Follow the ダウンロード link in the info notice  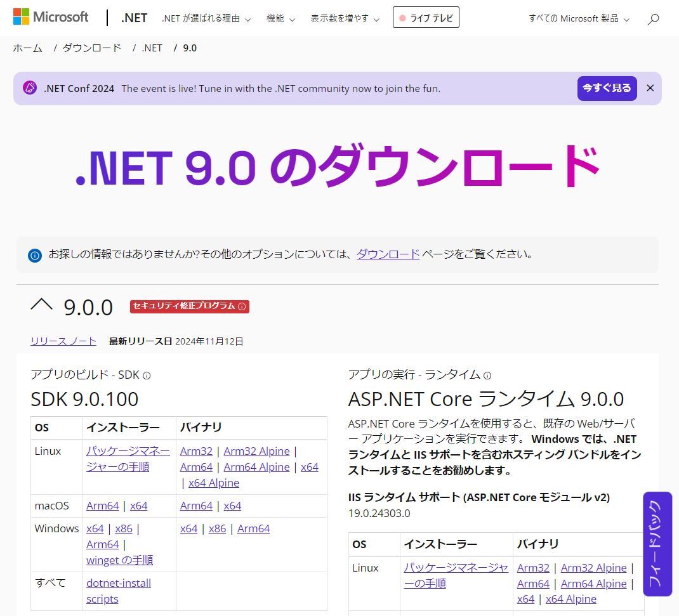(x=388, y=254)
